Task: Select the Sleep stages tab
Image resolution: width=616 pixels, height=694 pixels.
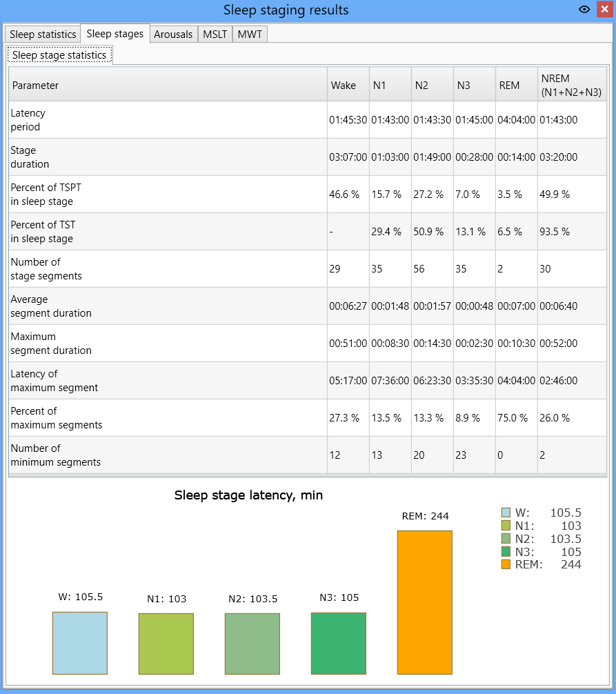Action: (115, 34)
